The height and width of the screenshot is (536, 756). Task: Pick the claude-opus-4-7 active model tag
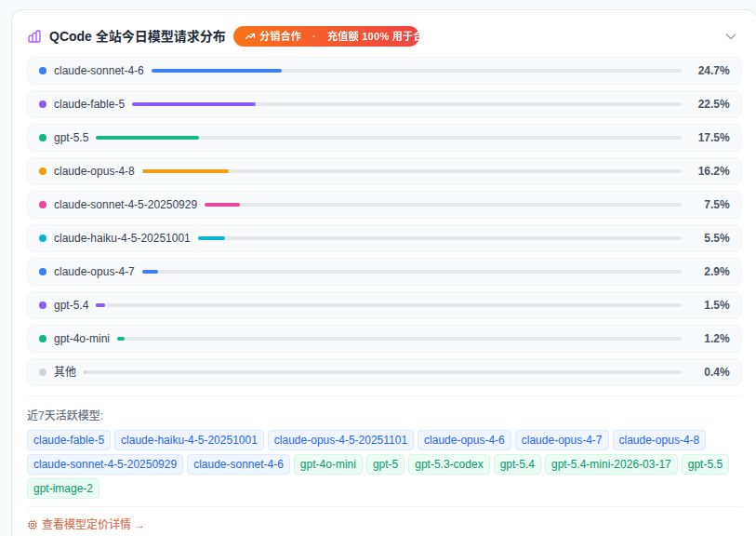coord(562,440)
